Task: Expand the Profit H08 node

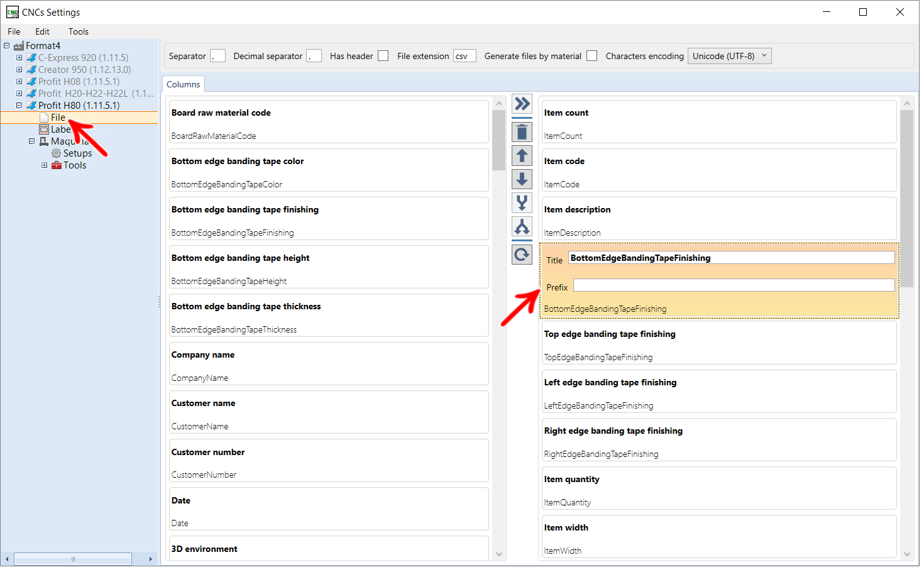Action: point(19,82)
